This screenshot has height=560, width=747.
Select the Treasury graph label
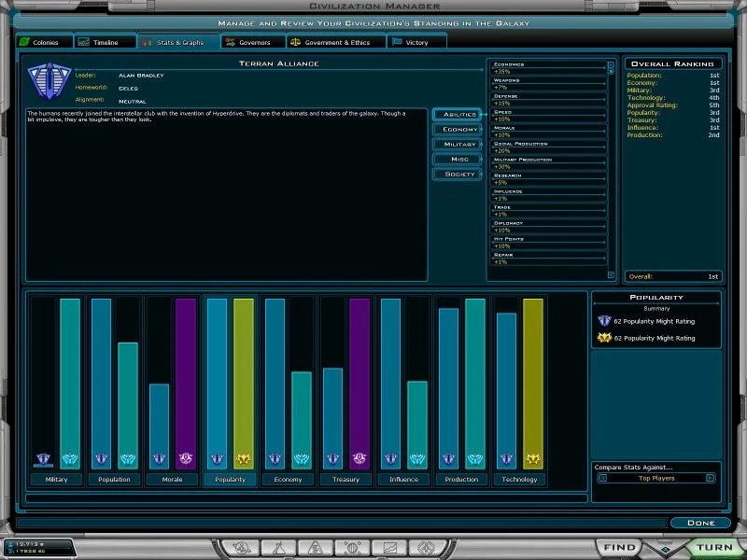click(345, 479)
